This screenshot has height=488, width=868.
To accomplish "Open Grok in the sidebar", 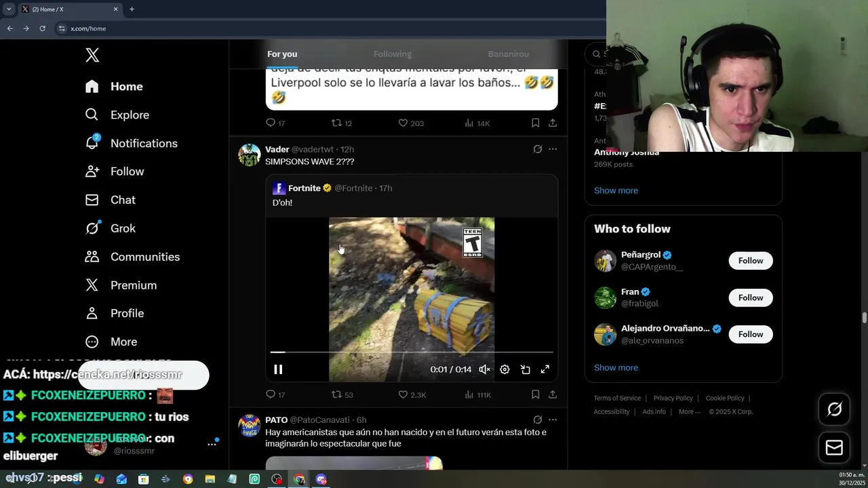I will [111, 229].
